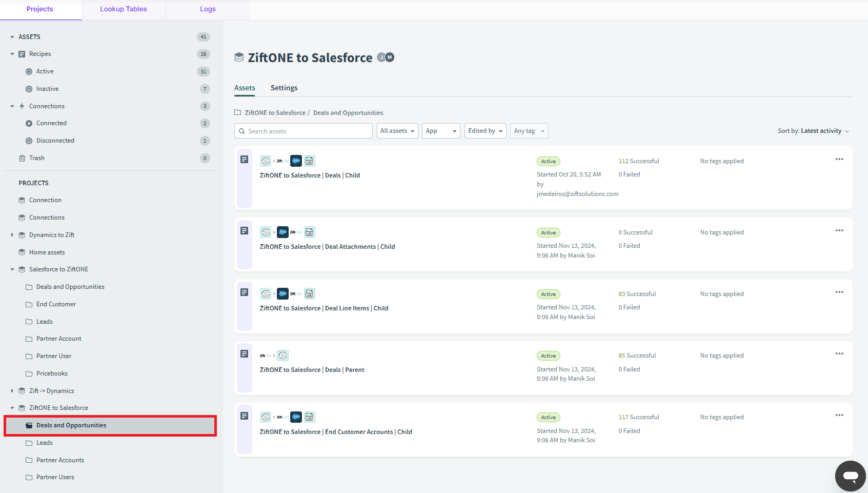Click the recipe icon on Deal Line Items card
Viewport: 868px width, 493px height.
click(245, 292)
